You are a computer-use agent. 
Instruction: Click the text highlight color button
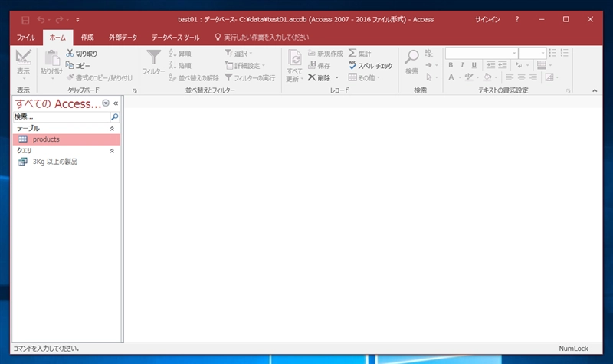click(469, 77)
